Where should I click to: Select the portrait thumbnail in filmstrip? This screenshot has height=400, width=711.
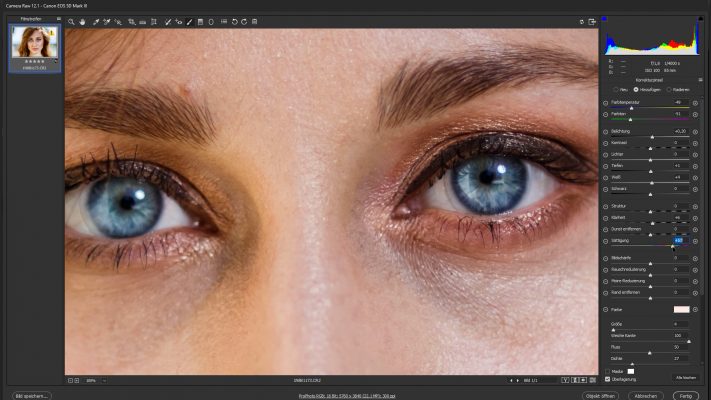point(35,43)
